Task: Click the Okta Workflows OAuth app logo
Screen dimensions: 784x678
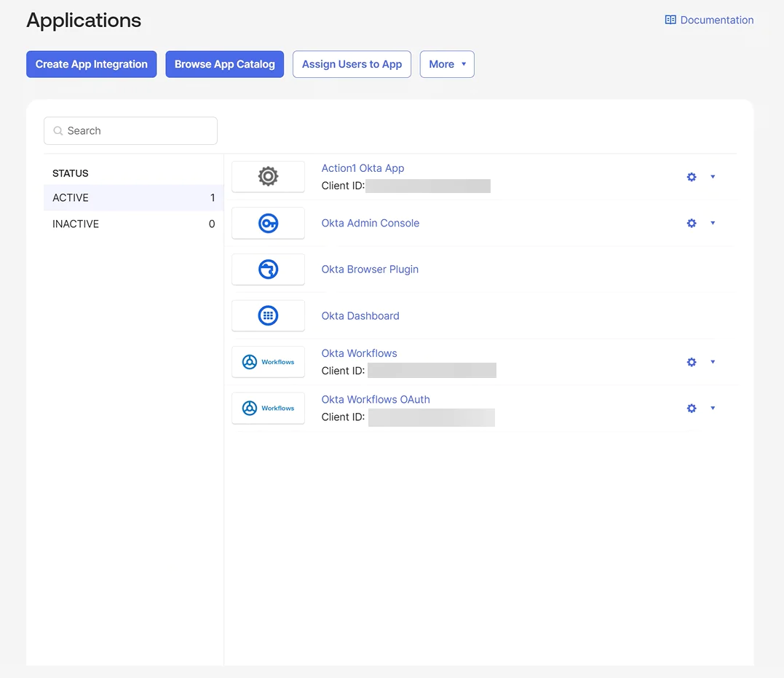Action: tap(268, 408)
